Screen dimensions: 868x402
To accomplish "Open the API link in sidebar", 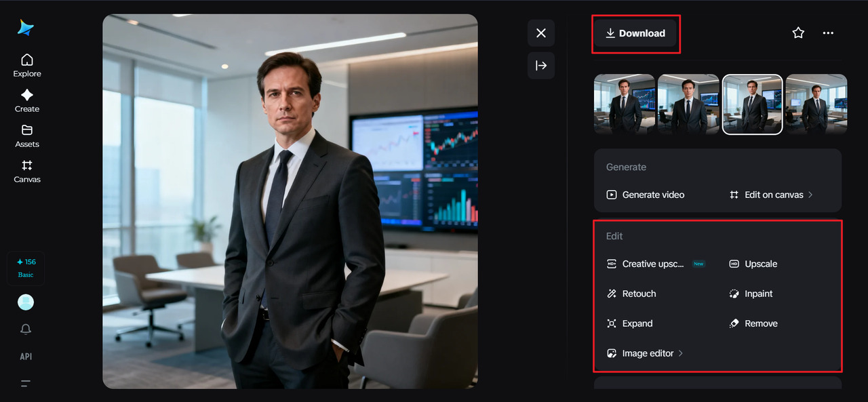I will [26, 357].
